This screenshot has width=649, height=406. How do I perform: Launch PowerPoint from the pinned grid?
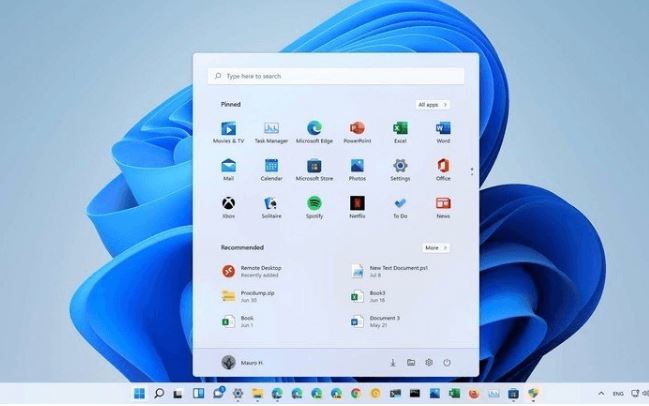tap(357, 132)
